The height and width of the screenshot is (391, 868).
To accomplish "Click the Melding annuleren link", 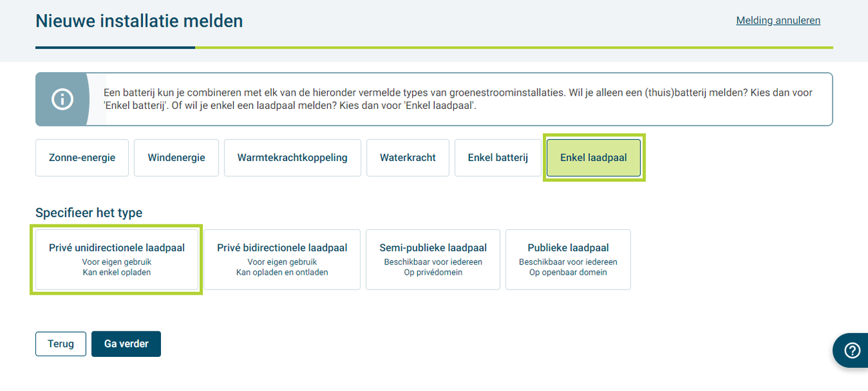I will (778, 21).
